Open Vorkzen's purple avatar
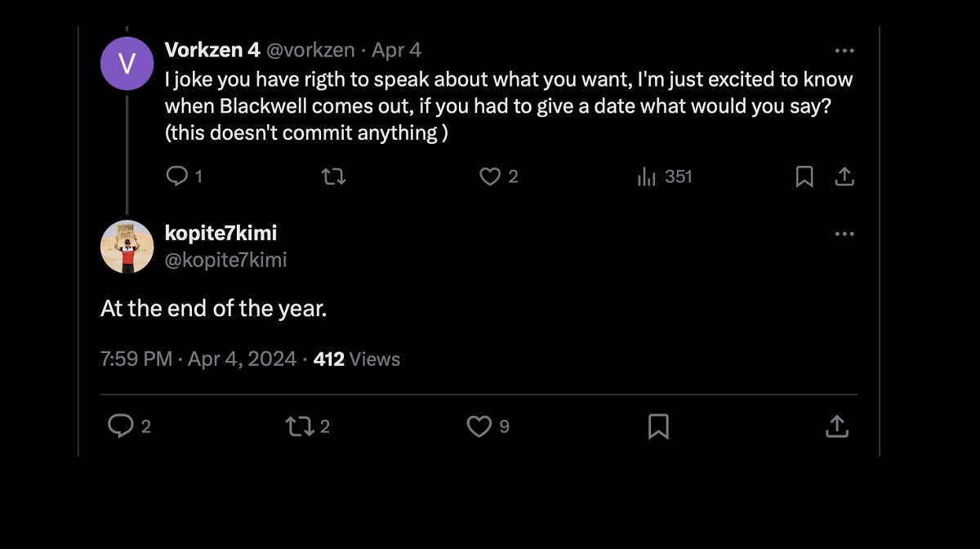980x549 pixels. tap(127, 64)
